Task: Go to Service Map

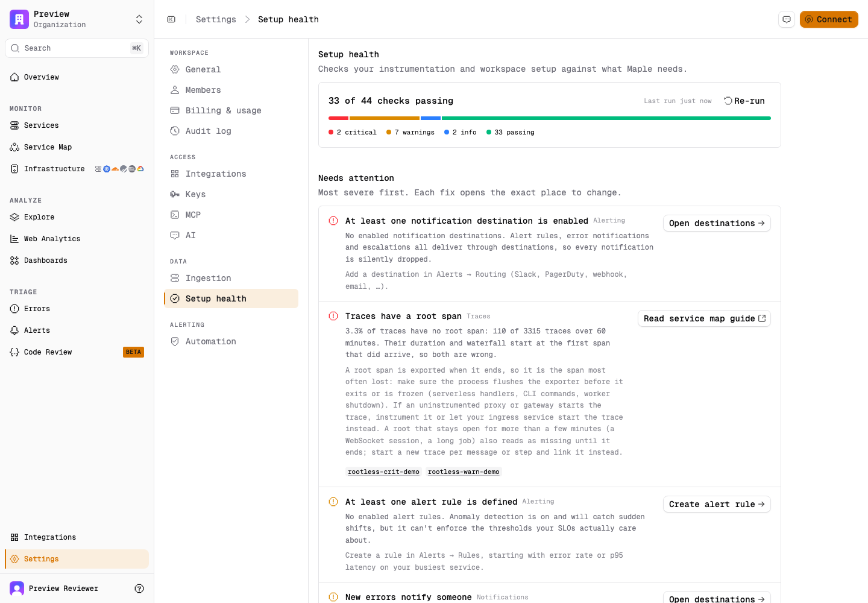Action: 77,147
